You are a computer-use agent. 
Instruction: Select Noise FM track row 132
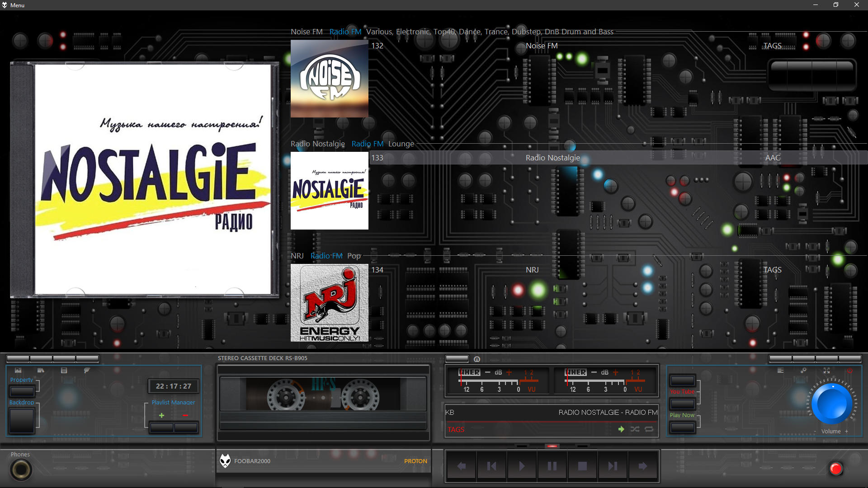tap(542, 46)
